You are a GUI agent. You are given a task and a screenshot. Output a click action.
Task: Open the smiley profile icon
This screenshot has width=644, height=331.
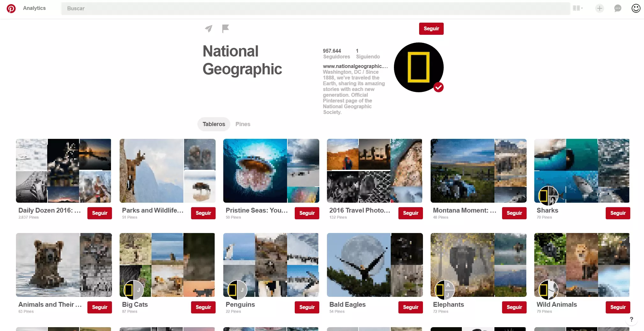click(636, 8)
